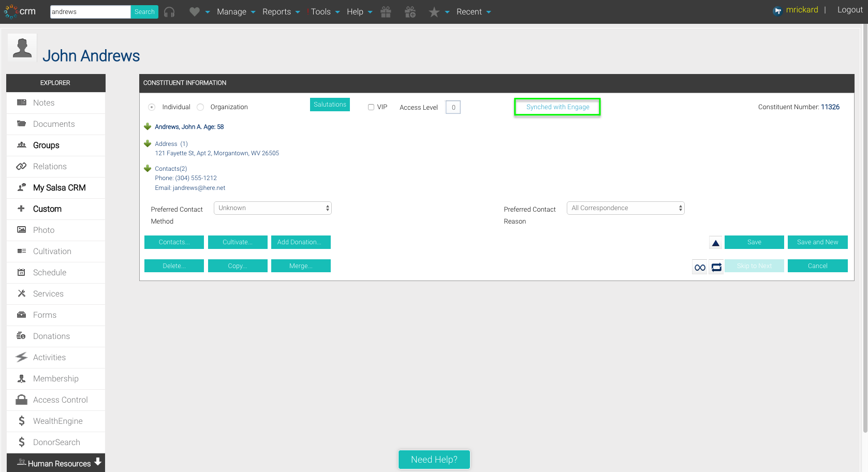This screenshot has height=472, width=868.
Task: Open the Help menu
Action: (x=360, y=12)
